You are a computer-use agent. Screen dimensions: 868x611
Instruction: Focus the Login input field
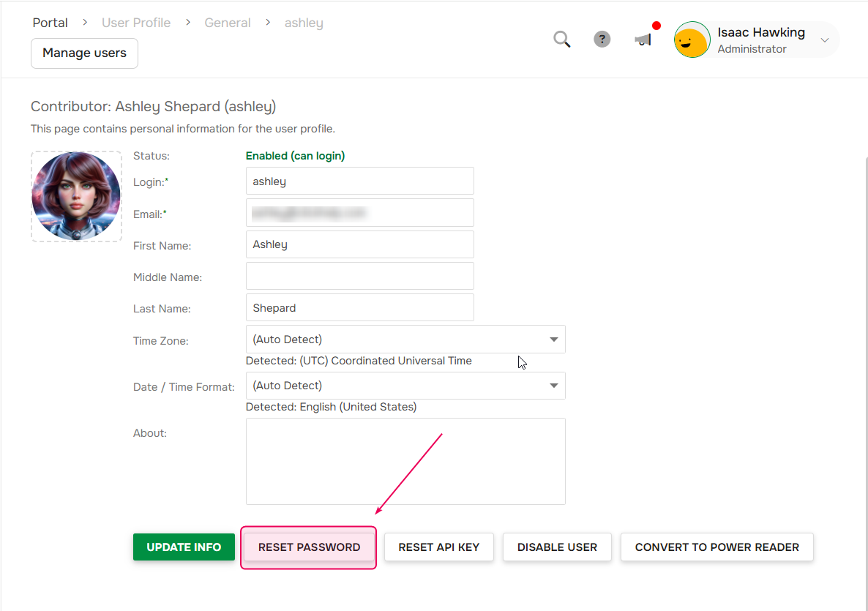click(359, 181)
